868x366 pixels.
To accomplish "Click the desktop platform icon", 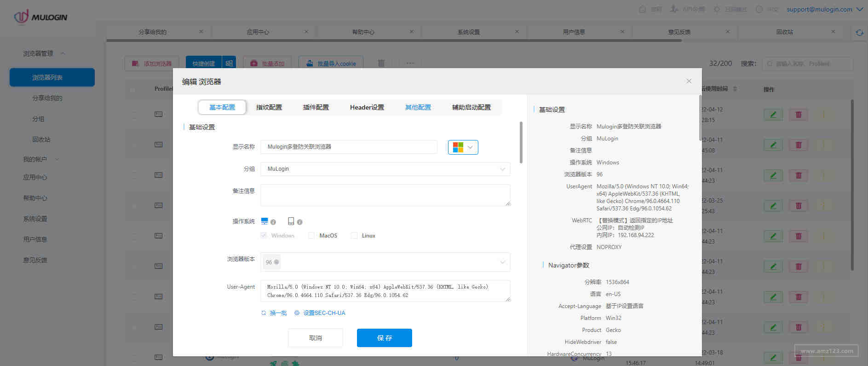I will point(264,221).
